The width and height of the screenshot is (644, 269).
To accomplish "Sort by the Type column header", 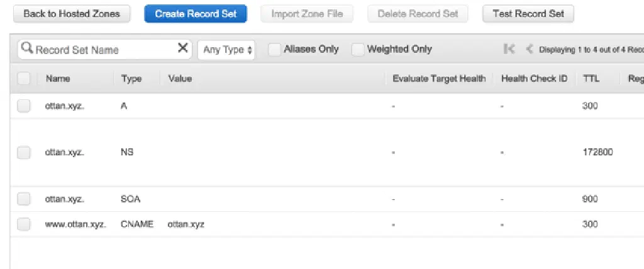I will point(131,79).
